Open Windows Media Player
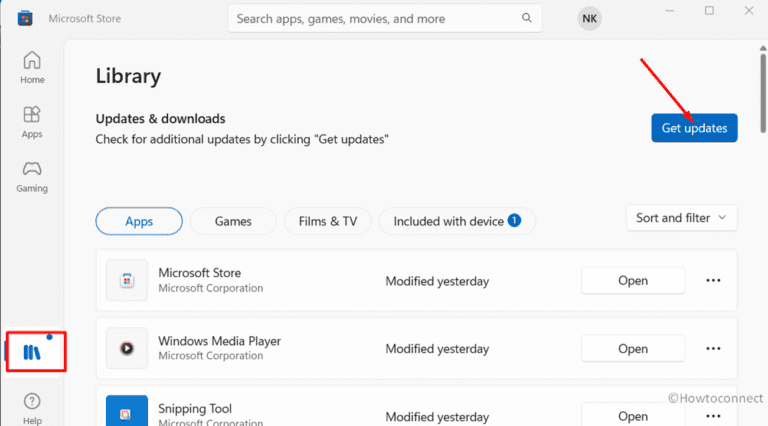 click(x=633, y=349)
